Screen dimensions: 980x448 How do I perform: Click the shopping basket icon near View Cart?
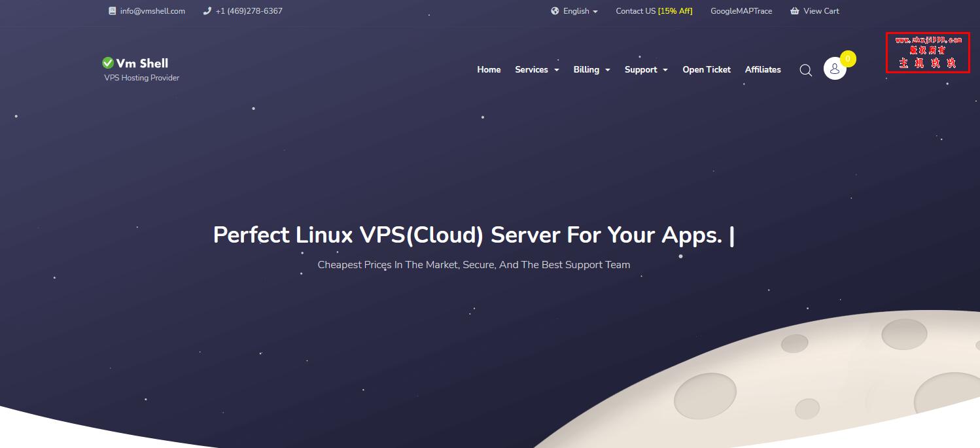[x=794, y=11]
